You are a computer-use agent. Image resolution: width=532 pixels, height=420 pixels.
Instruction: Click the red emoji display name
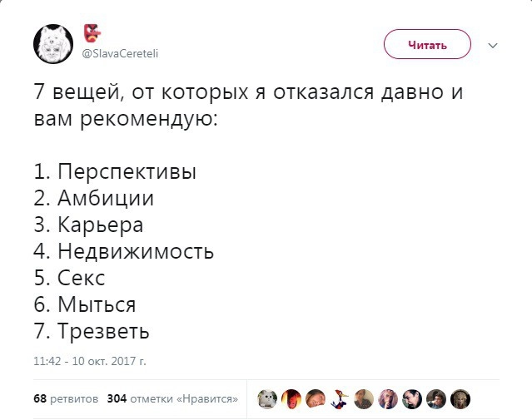(x=92, y=34)
